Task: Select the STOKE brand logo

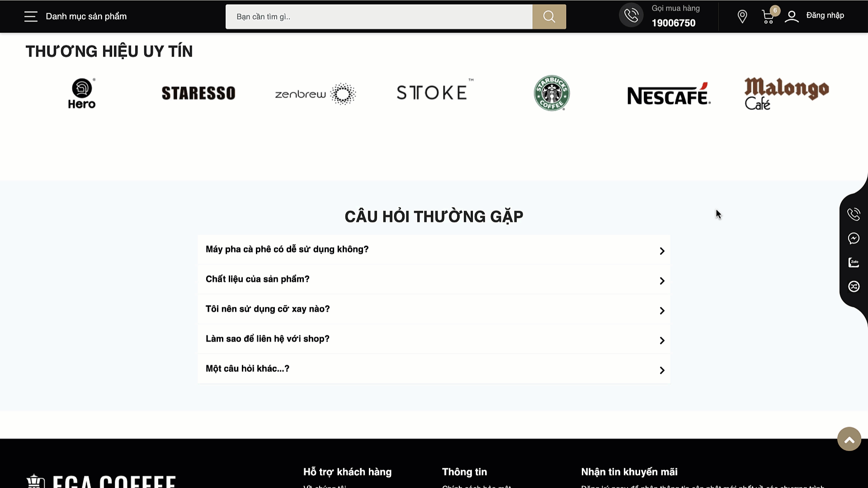Action: [434, 90]
